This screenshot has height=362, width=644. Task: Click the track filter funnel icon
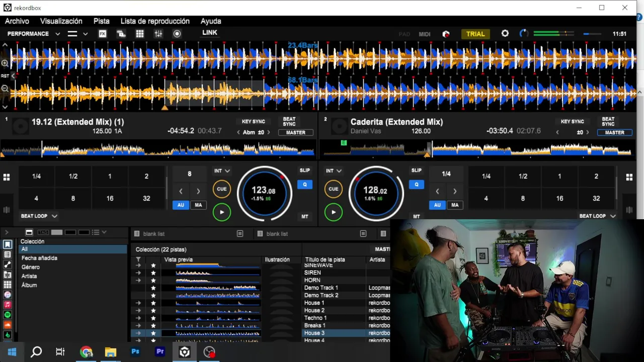tap(138, 260)
